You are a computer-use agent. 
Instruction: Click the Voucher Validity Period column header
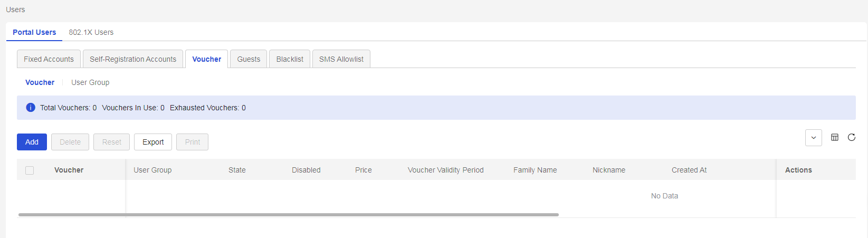[446, 170]
